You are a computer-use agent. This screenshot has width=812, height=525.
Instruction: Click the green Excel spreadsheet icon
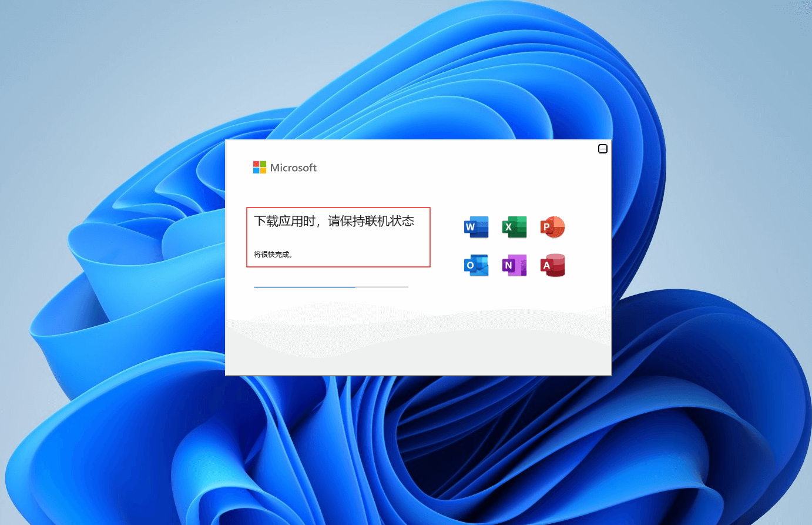pos(514,227)
